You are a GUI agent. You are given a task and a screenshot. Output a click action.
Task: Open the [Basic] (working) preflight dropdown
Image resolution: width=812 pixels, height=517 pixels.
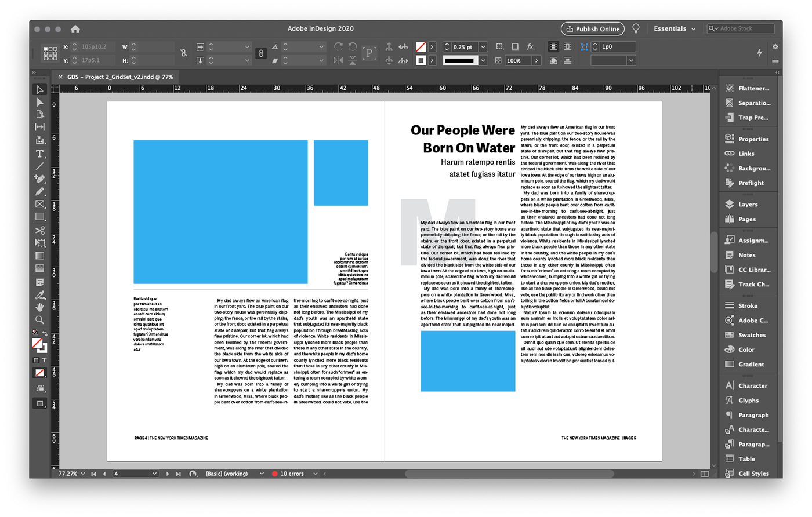(x=262, y=474)
